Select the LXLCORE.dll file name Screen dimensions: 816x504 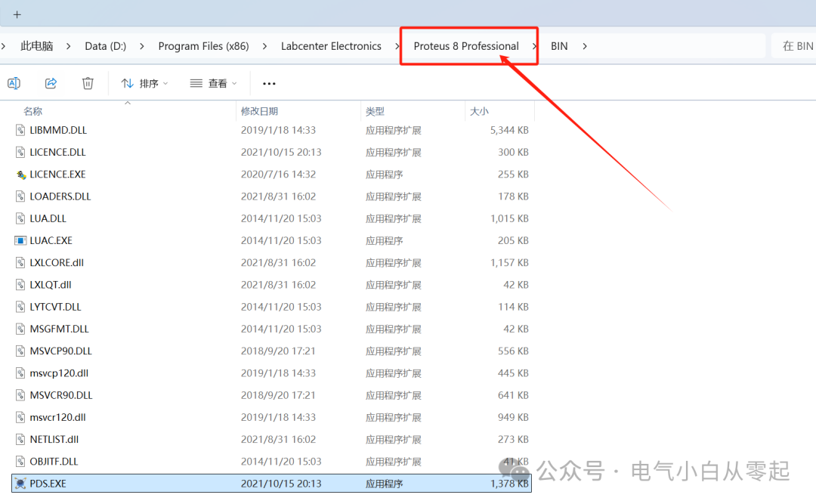tap(57, 263)
